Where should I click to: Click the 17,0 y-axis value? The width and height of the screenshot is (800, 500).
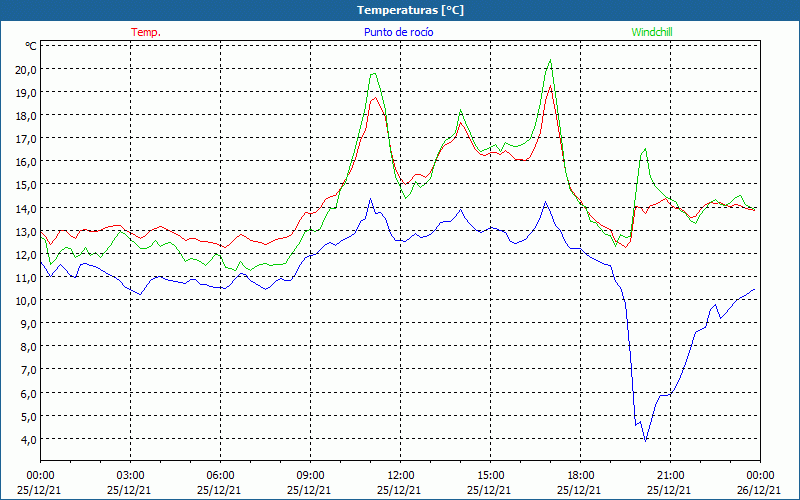[26, 139]
